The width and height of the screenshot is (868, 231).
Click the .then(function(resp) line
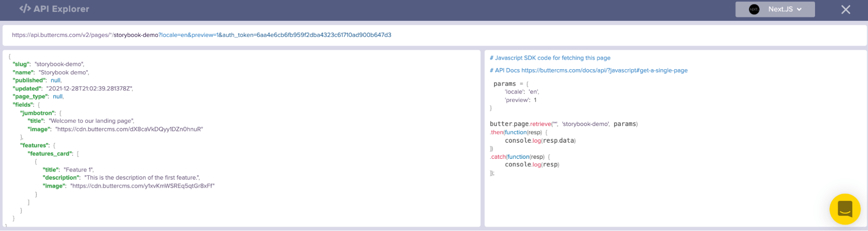(519, 132)
